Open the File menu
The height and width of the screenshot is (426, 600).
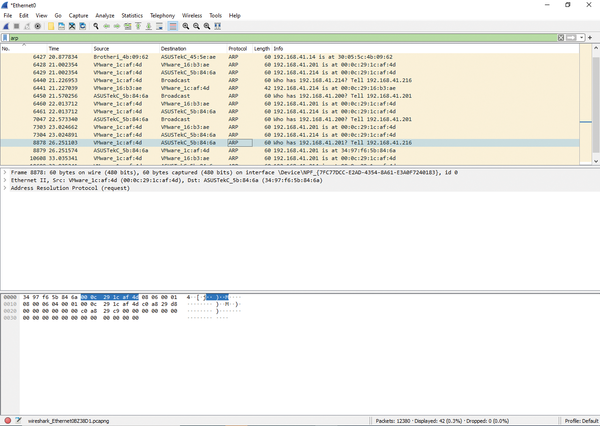(x=8, y=16)
